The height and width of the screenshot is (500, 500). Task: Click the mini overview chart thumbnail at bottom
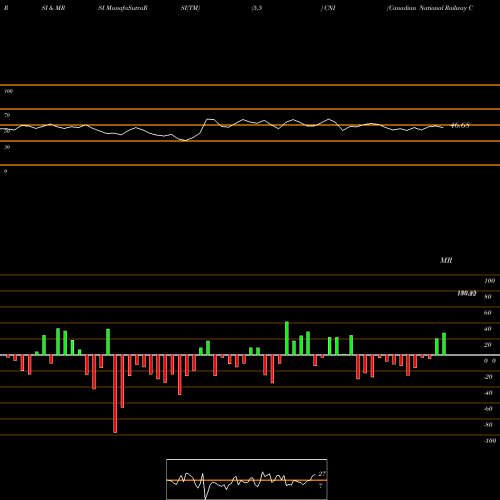(x=247, y=479)
